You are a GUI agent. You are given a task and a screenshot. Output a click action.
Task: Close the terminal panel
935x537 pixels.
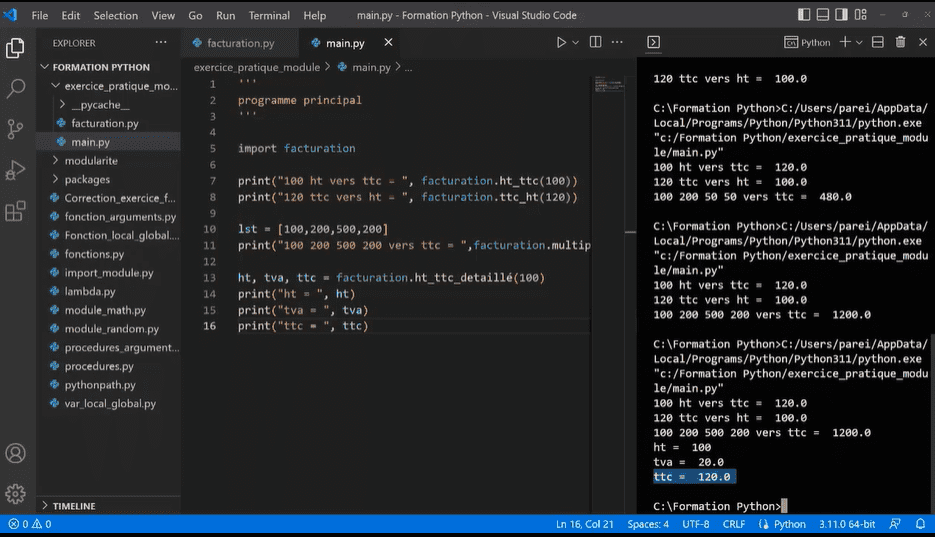click(923, 42)
